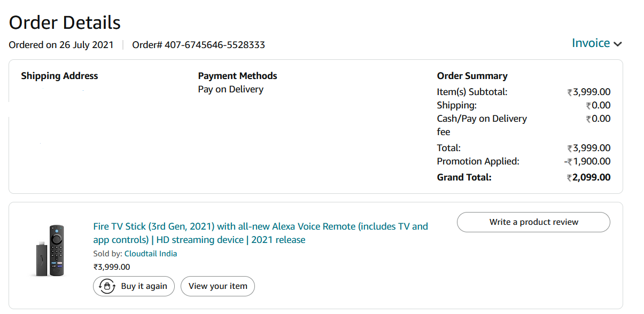
Task: Click the Shipping Address heading
Action: pos(59,76)
